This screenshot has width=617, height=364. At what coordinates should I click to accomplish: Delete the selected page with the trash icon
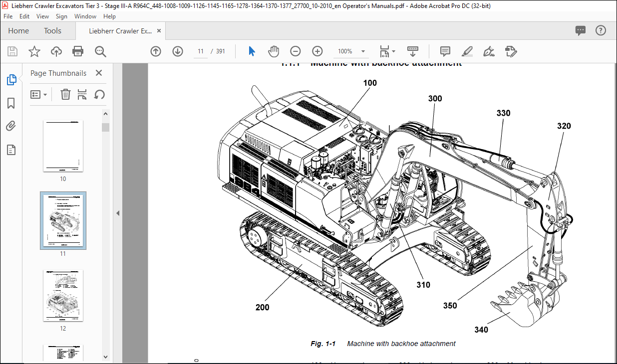[x=65, y=94]
